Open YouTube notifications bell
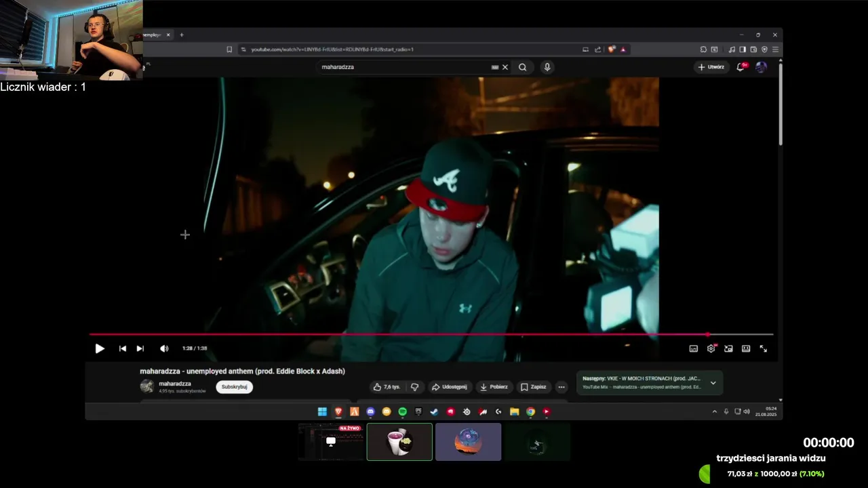The width and height of the screenshot is (868, 488). pos(740,67)
